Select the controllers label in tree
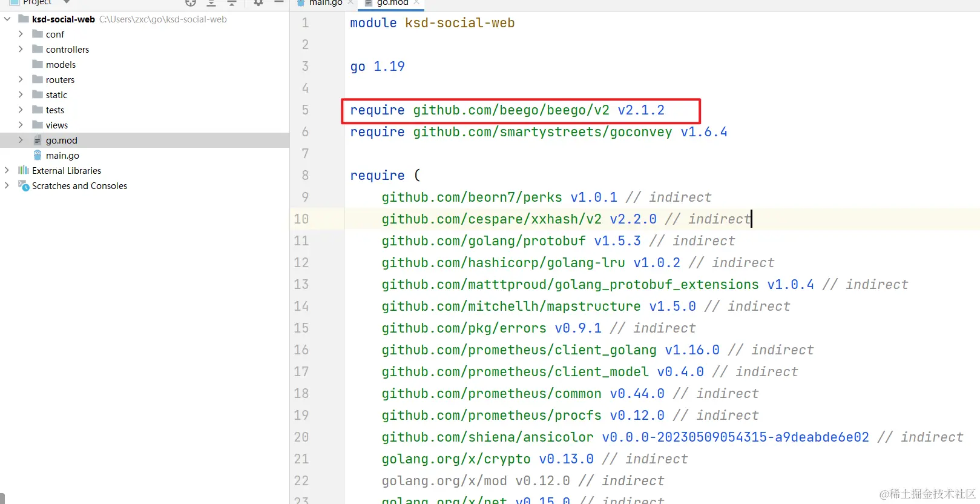980x504 pixels. point(67,49)
